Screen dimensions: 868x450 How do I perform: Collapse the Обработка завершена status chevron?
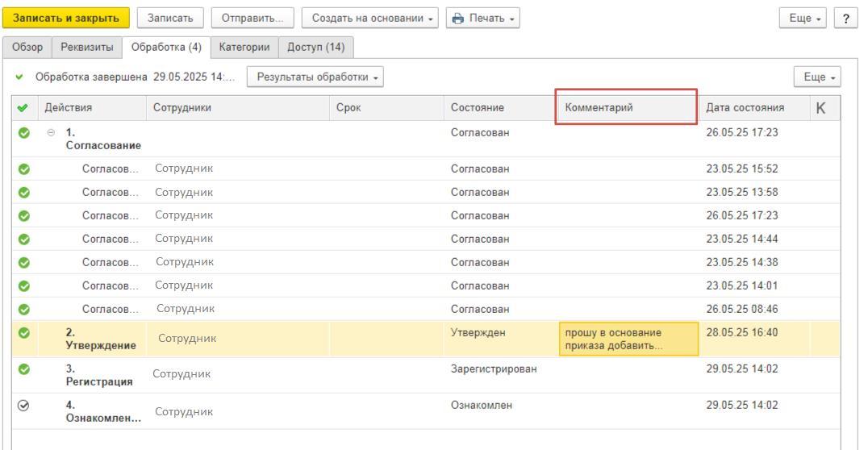coord(19,77)
